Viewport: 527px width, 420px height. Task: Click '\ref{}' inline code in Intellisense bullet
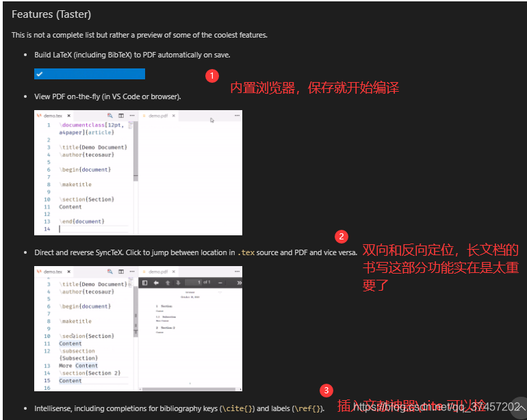pyautogui.click(x=307, y=408)
